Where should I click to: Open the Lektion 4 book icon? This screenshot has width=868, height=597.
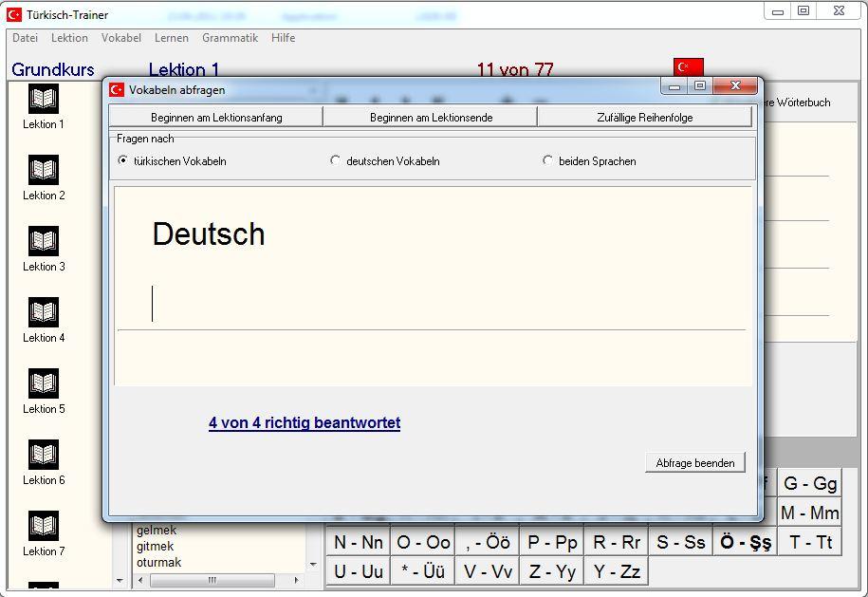(44, 312)
